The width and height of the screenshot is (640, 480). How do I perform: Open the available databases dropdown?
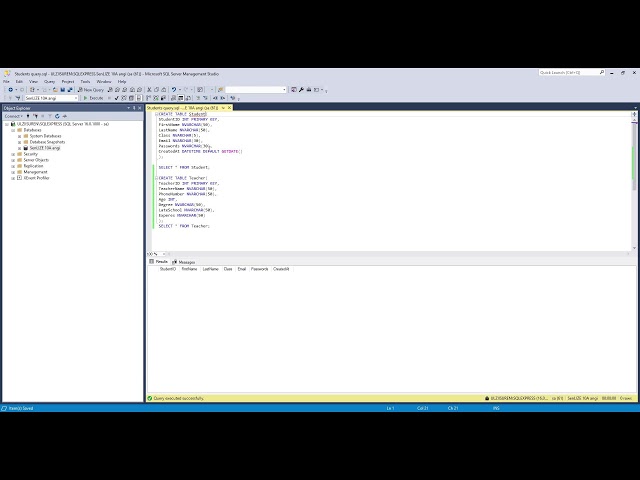[x=76, y=98]
